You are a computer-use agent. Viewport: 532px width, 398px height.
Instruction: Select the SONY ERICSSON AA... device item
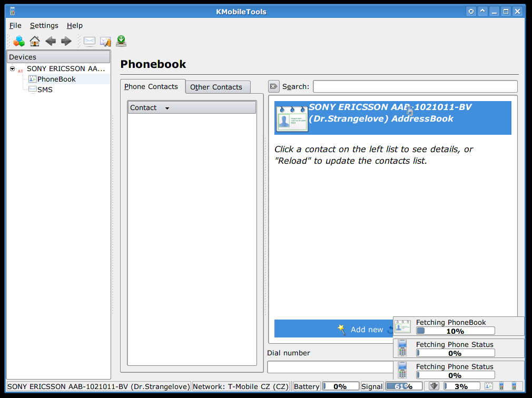[x=66, y=69]
